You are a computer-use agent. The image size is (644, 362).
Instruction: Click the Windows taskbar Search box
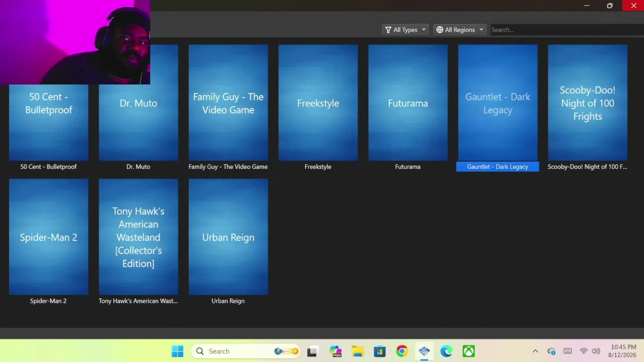tap(246, 351)
